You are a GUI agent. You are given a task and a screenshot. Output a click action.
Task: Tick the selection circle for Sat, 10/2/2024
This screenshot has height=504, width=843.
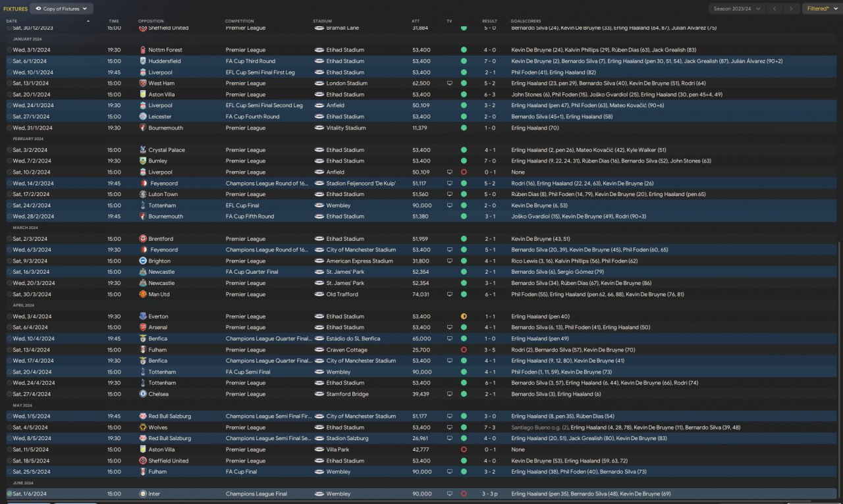(9, 172)
